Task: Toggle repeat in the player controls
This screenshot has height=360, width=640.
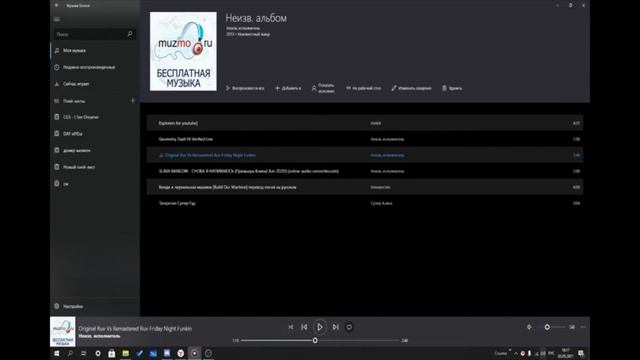Action: [x=349, y=327]
